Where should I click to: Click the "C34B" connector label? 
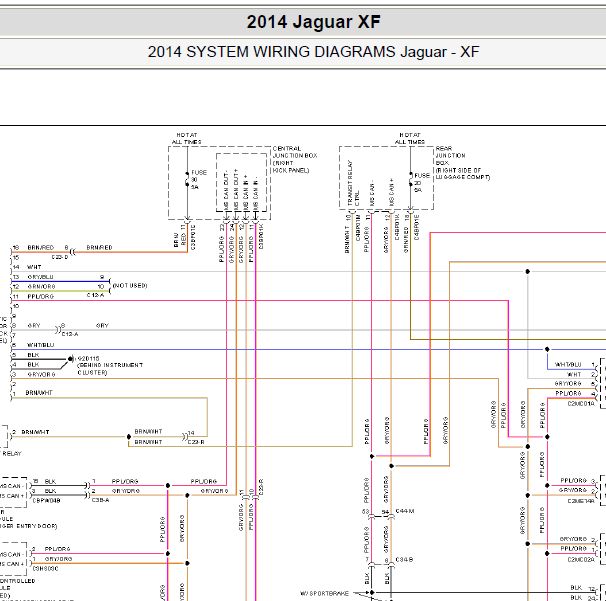(404, 560)
